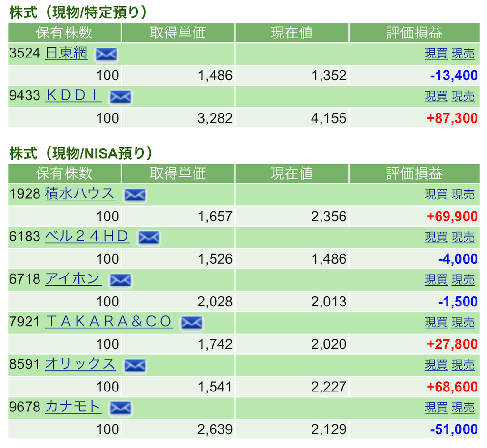The image size is (487, 448).
Task: Click 現買 in the 日東網 row
Action: pos(436,54)
